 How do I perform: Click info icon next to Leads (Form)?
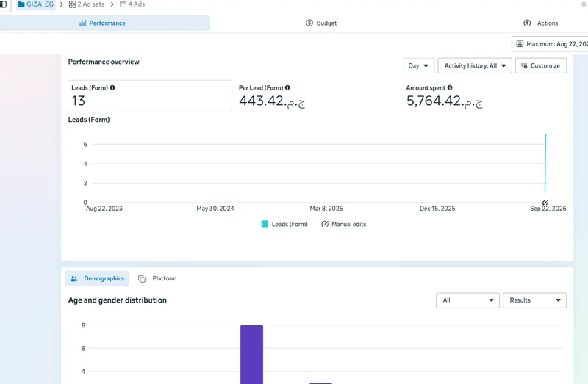point(112,87)
